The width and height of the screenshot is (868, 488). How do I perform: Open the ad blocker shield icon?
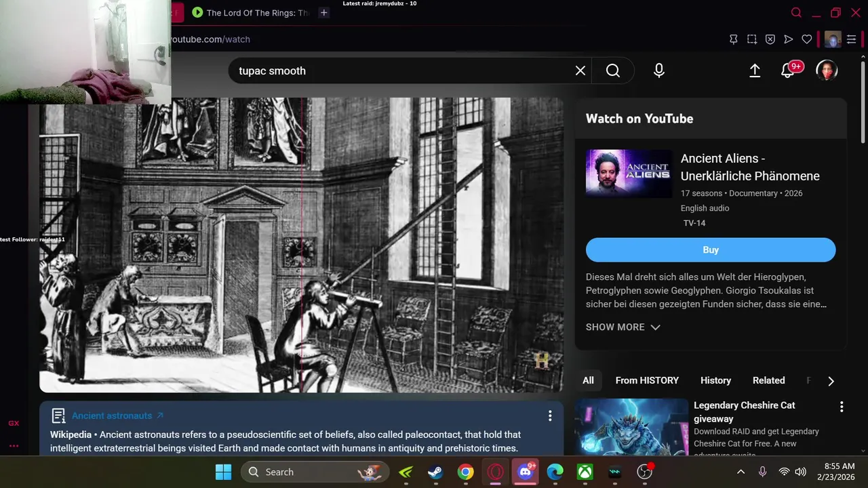tap(770, 39)
